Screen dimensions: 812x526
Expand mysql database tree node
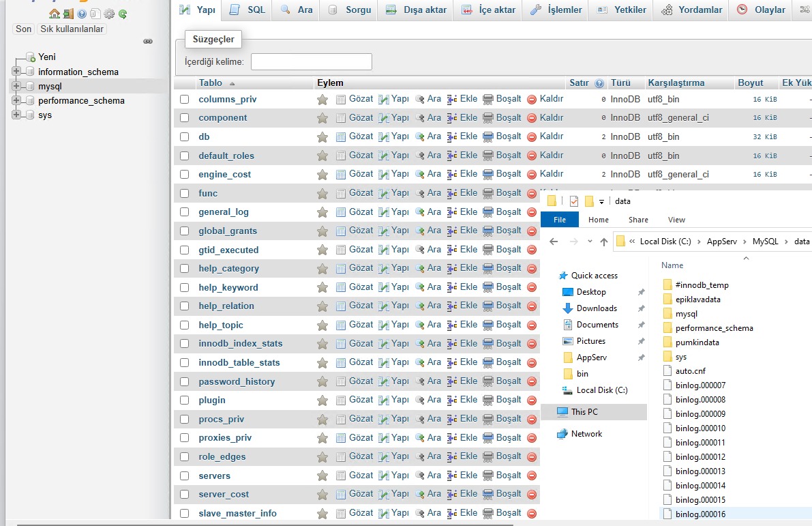tap(16, 85)
